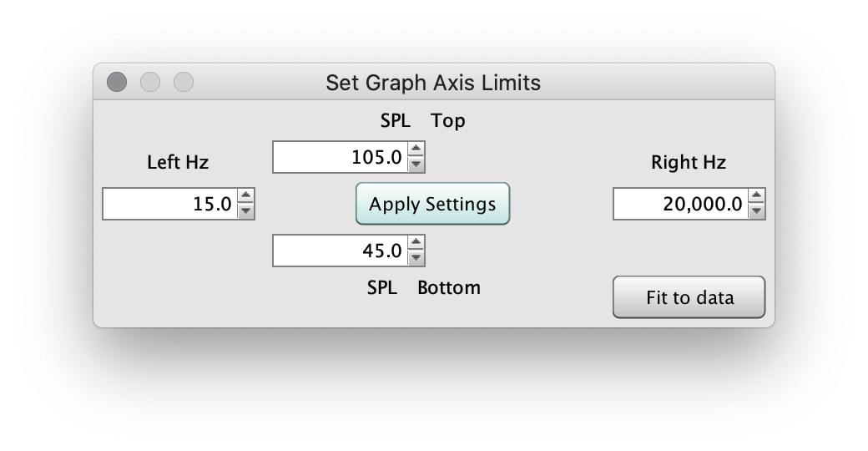Select the Fit to data button
Viewport: 868px width, 451px height.
[x=689, y=297]
